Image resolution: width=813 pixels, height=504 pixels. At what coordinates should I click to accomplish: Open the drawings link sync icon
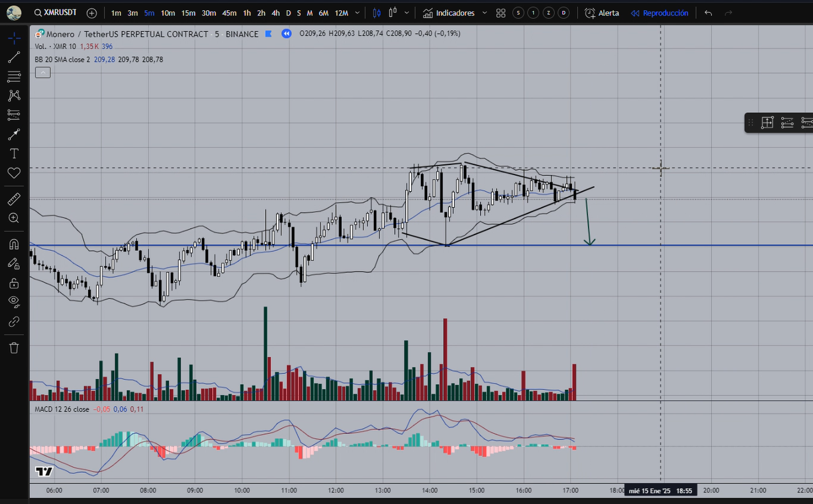(14, 321)
